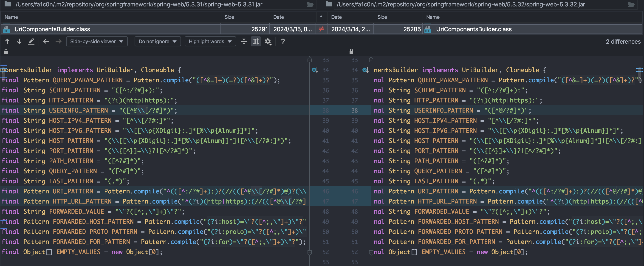Viewport: 644px width, 266px height.
Task: Sort by right Date column header
Action: click(x=350, y=17)
